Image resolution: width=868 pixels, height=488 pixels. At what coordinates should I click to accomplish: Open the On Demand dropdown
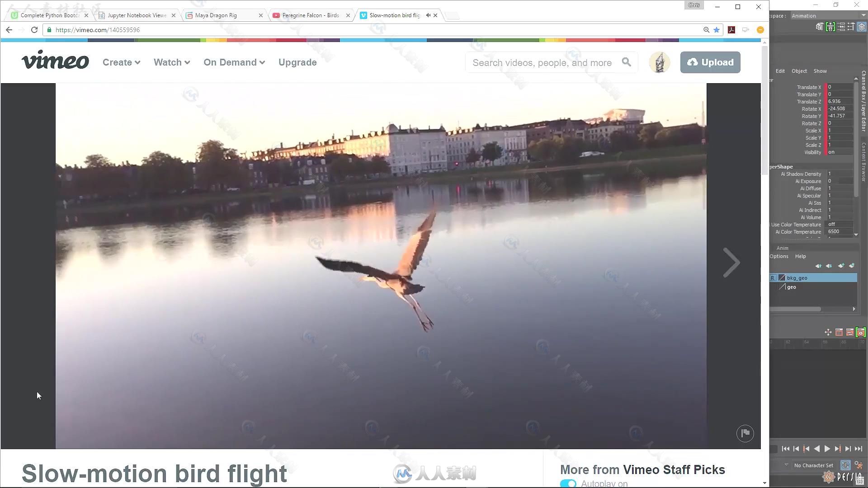click(234, 62)
